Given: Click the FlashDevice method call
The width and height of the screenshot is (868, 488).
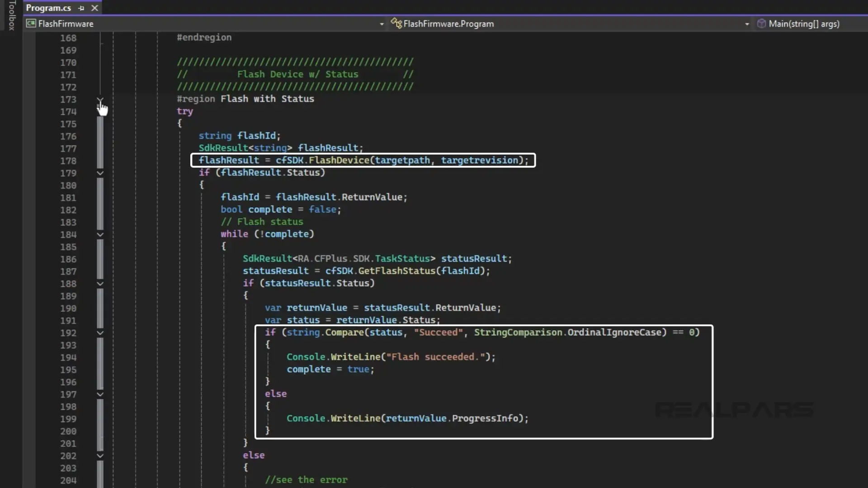Looking at the screenshot, I should pos(339,160).
